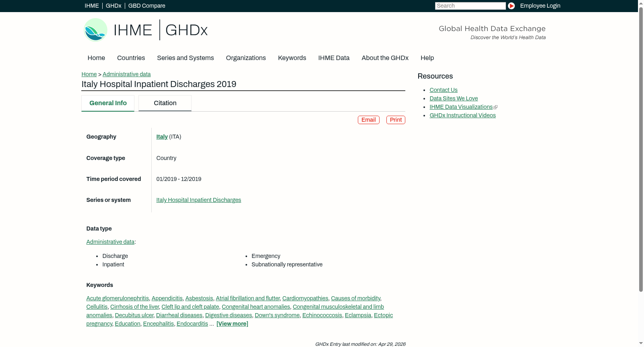
Task: Click the Print button
Action: pos(396,120)
